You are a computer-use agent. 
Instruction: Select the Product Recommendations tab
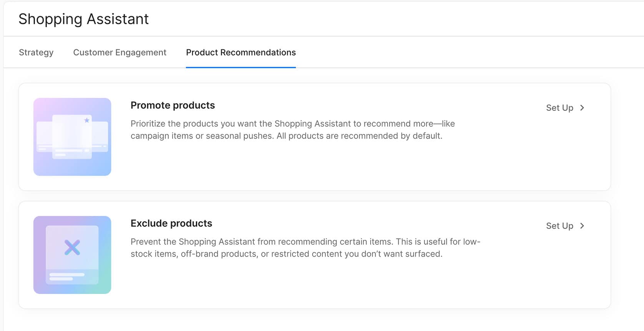click(241, 52)
